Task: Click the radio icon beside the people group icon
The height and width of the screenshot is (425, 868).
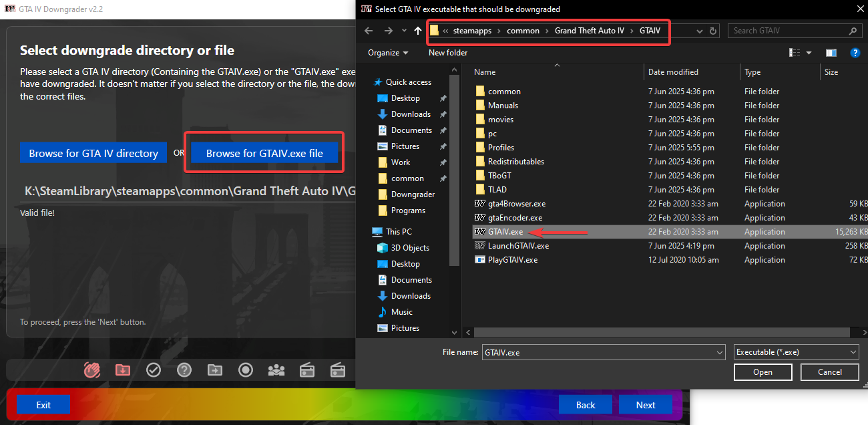Action: (307, 370)
